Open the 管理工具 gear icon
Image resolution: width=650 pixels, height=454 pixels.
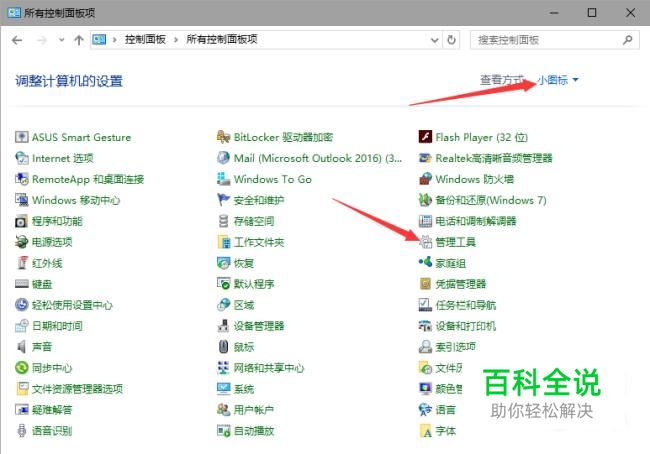(x=425, y=242)
